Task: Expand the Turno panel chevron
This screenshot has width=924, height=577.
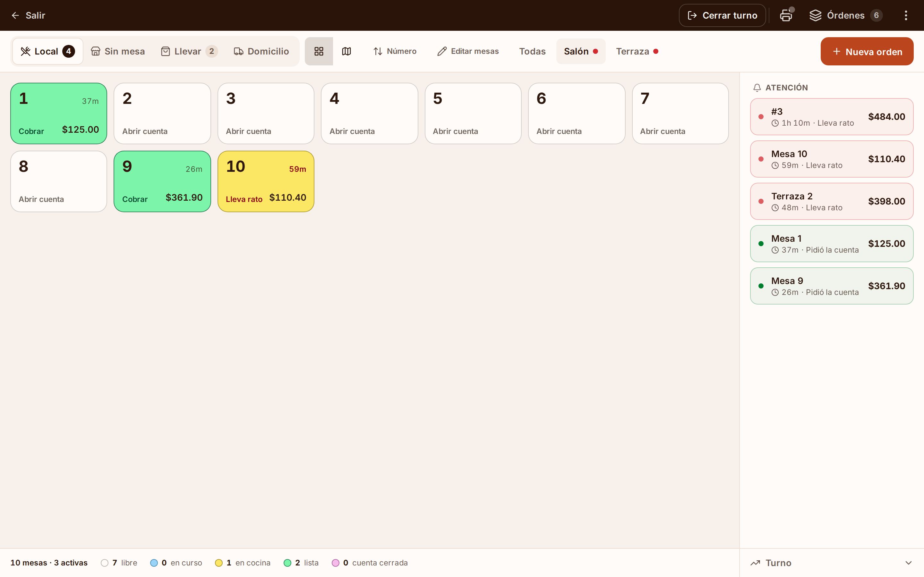Action: pyautogui.click(x=908, y=563)
